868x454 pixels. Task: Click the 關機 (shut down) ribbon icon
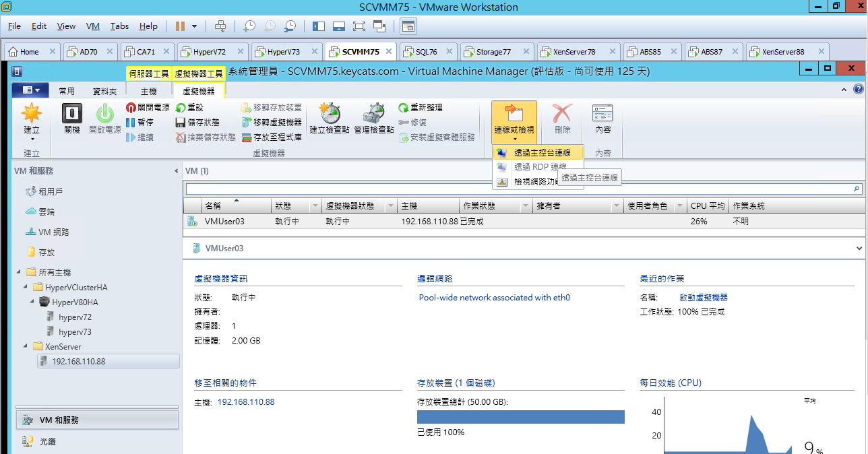pos(72,119)
